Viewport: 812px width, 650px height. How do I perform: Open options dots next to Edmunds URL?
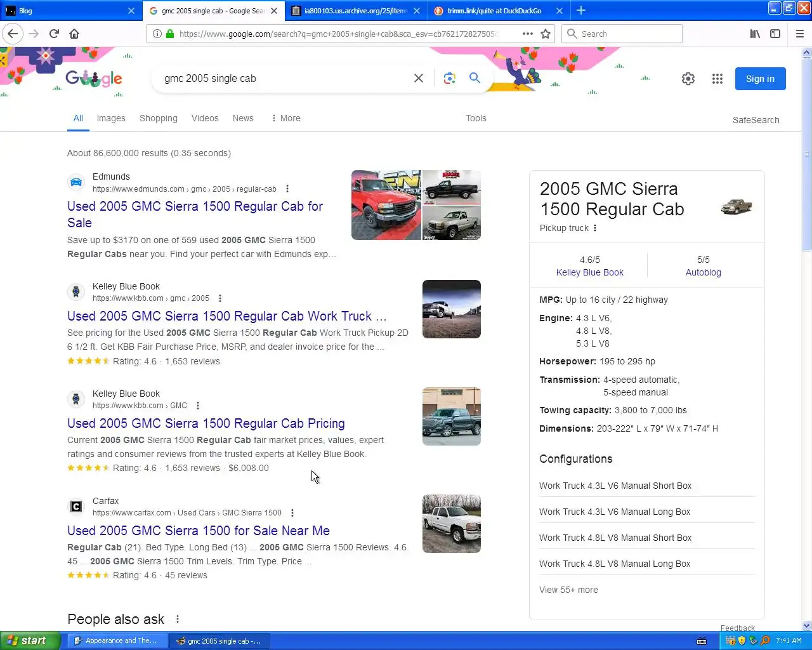click(287, 189)
